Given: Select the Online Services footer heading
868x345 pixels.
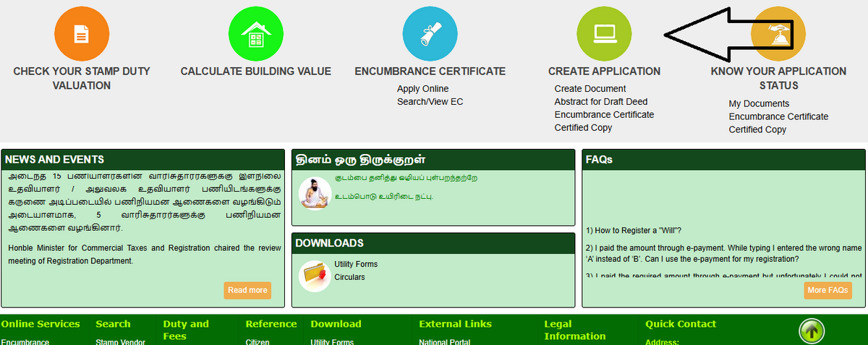Looking at the screenshot, I should [x=40, y=324].
